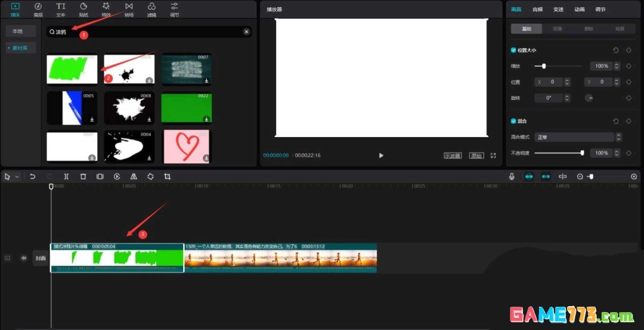Mute the main track audio
644x330 pixels.
[x=24, y=258]
